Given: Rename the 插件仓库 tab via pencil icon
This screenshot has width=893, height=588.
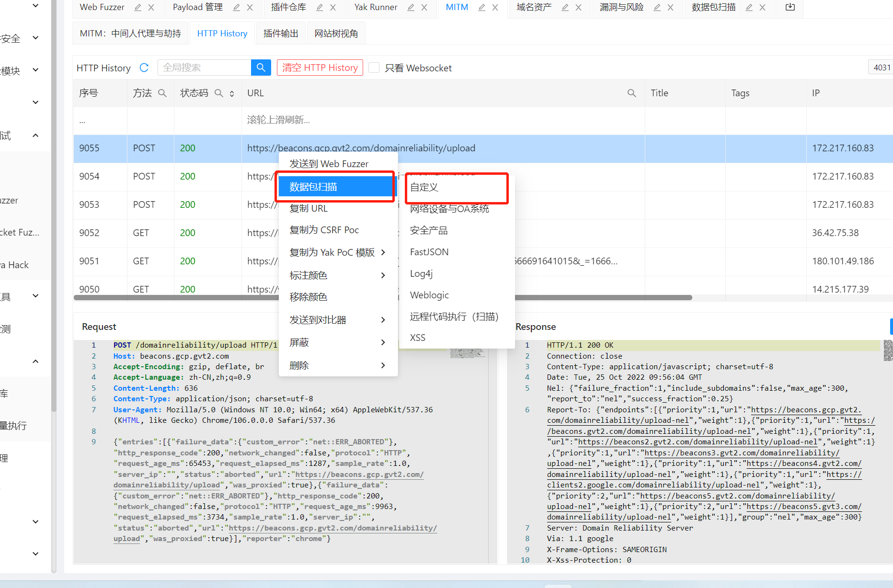Looking at the screenshot, I should [320, 8].
